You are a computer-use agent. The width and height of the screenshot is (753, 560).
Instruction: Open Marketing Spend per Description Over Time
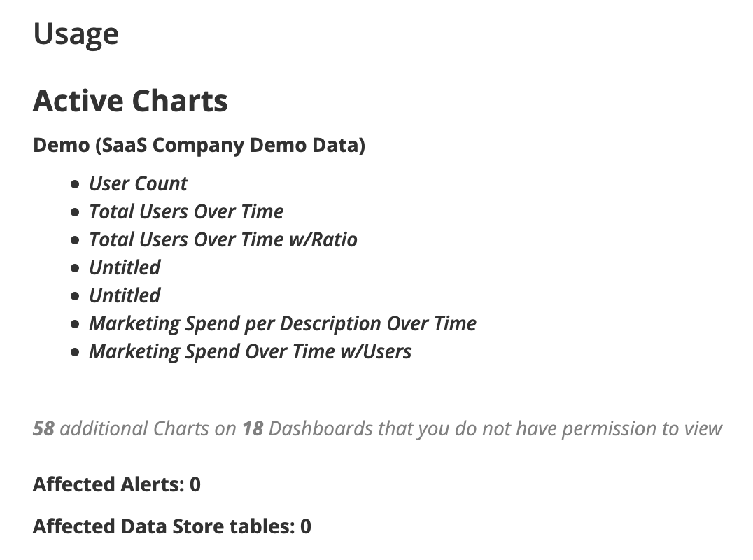(283, 323)
